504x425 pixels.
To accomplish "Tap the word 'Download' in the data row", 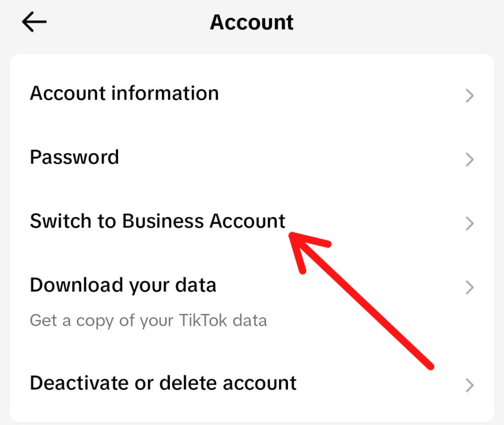I will coord(76,285).
